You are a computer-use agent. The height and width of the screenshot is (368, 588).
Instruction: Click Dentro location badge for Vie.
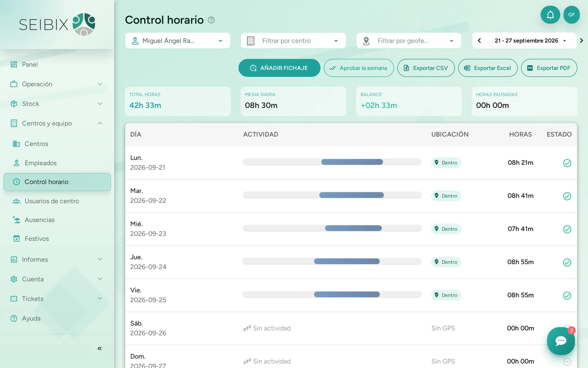click(446, 295)
